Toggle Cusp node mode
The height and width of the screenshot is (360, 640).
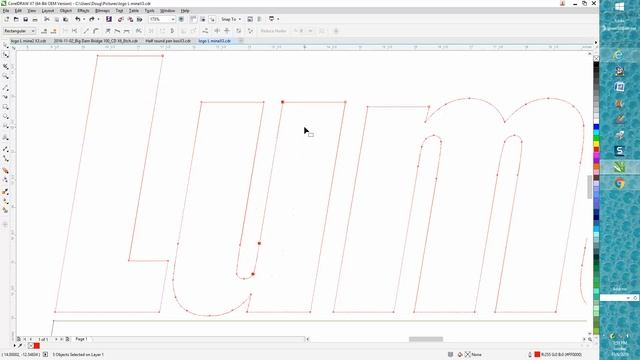coord(108,31)
